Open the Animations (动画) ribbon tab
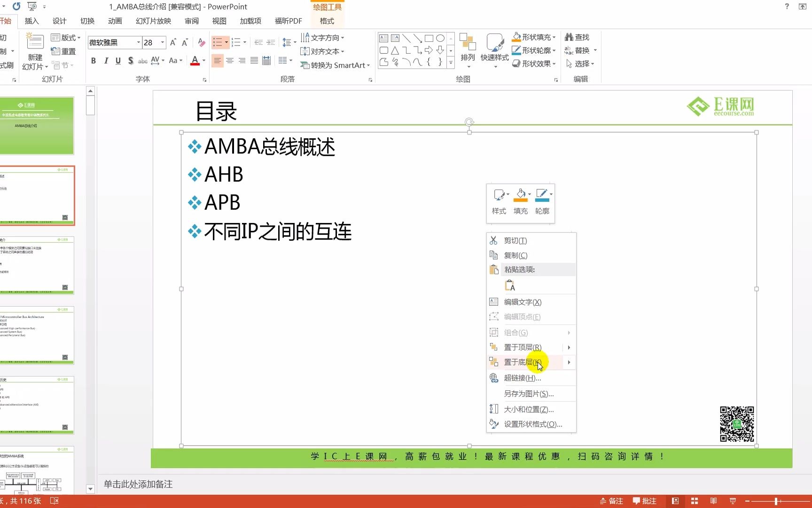Viewport: 812px width, 508px height. pos(115,21)
